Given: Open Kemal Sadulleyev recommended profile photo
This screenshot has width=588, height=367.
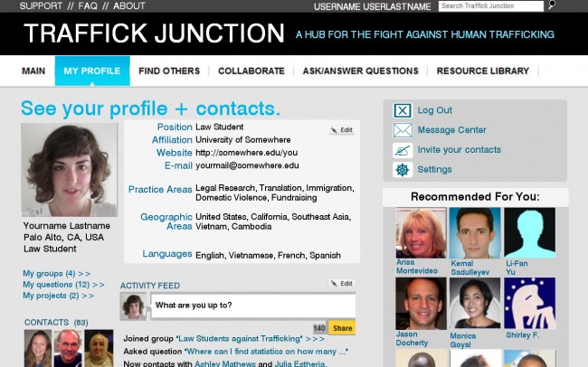Looking at the screenshot, I should pos(475,233).
